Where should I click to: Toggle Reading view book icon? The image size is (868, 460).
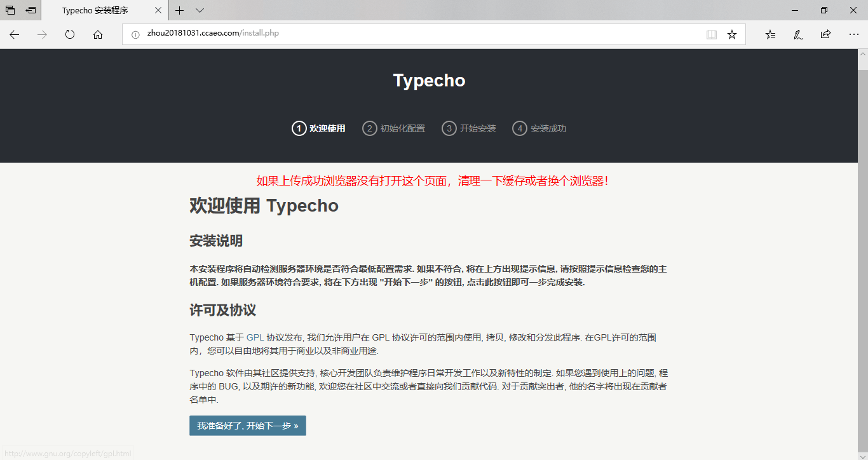tap(712, 34)
